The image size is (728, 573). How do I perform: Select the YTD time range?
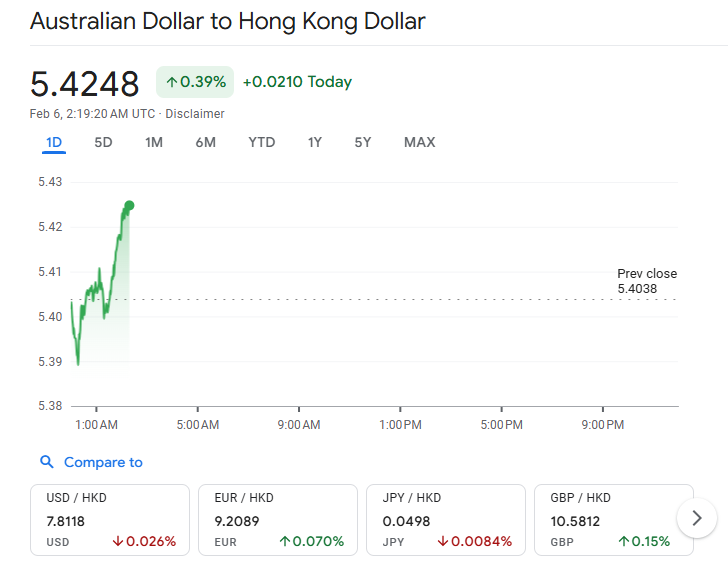261,142
